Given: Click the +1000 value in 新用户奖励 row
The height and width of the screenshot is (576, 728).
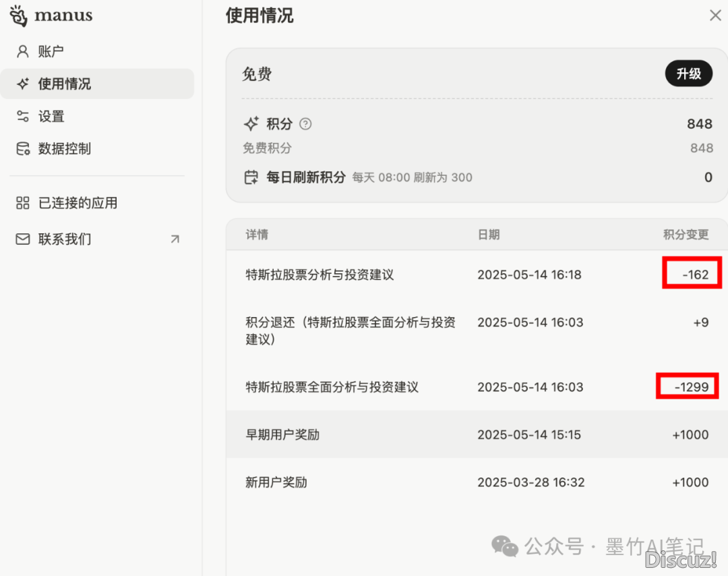Looking at the screenshot, I should [690, 482].
